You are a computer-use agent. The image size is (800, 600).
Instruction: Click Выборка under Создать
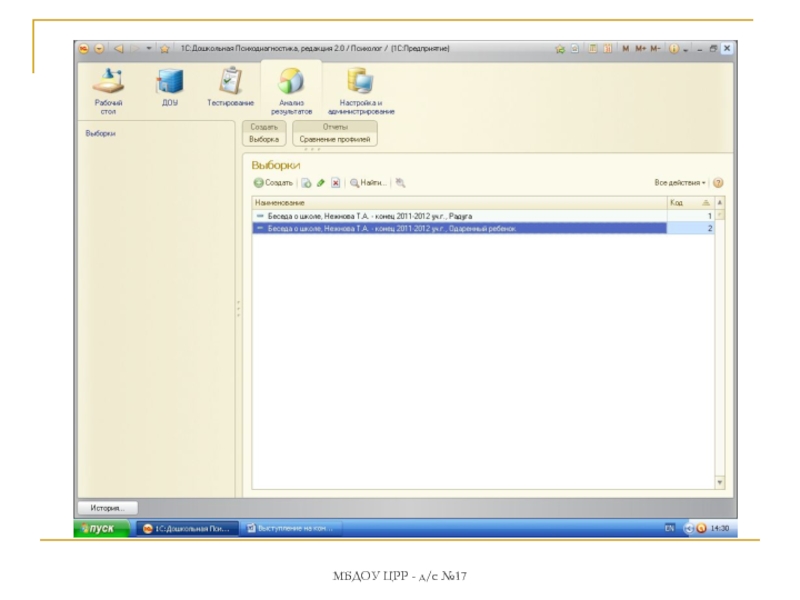click(264, 139)
